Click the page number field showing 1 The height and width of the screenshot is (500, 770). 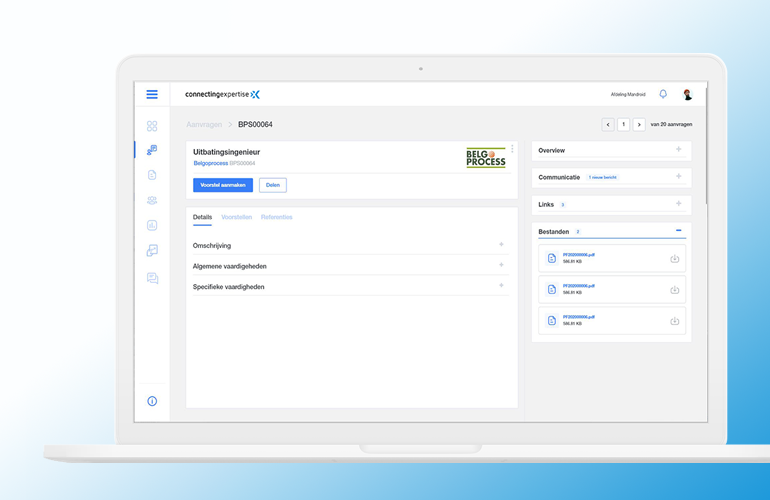click(x=624, y=125)
